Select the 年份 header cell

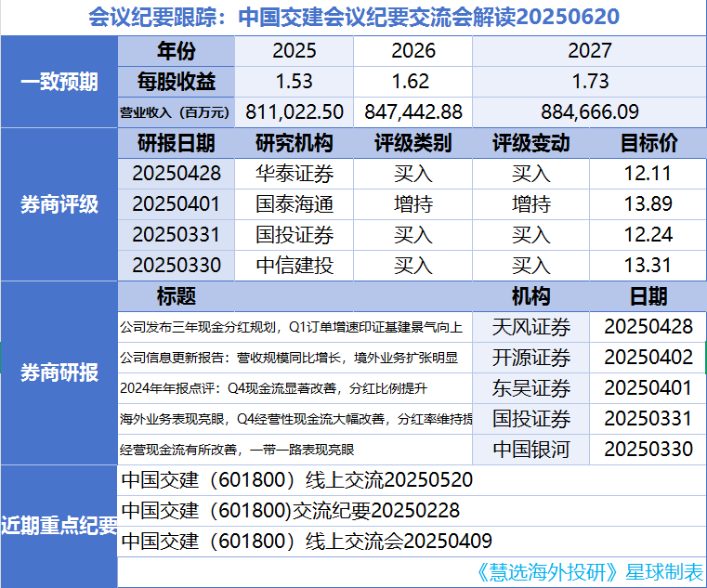point(177,51)
